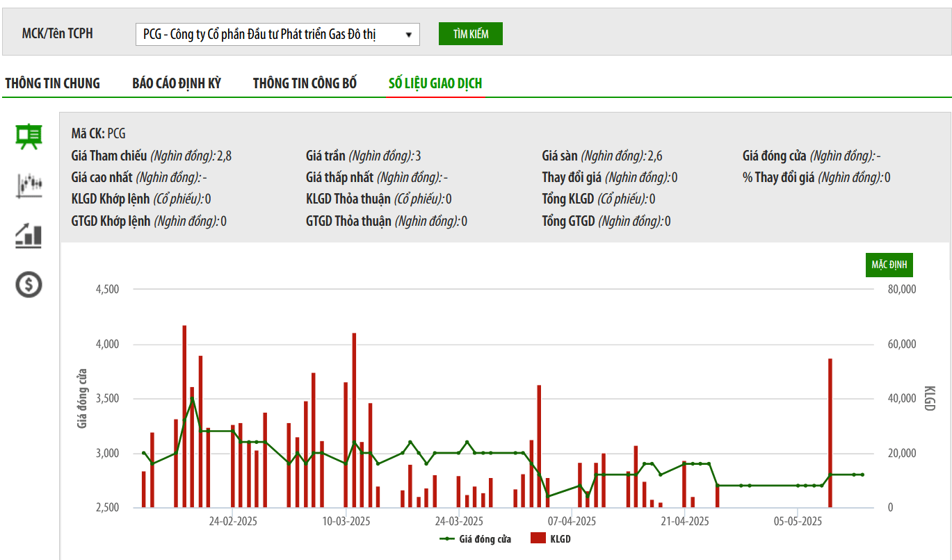The image size is (952, 560).
Task: Select the Số liệu giao dịch tab
Action: click(435, 83)
